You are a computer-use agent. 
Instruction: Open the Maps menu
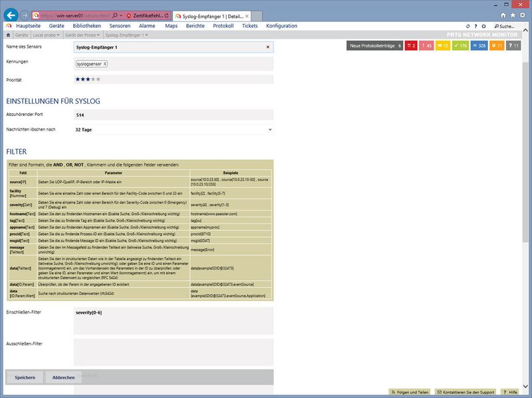[171, 26]
